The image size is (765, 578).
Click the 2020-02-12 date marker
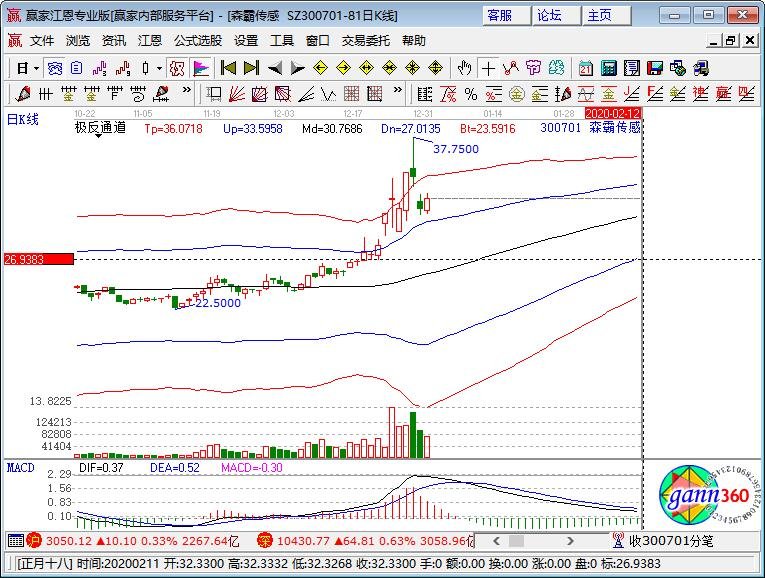pyautogui.click(x=612, y=114)
